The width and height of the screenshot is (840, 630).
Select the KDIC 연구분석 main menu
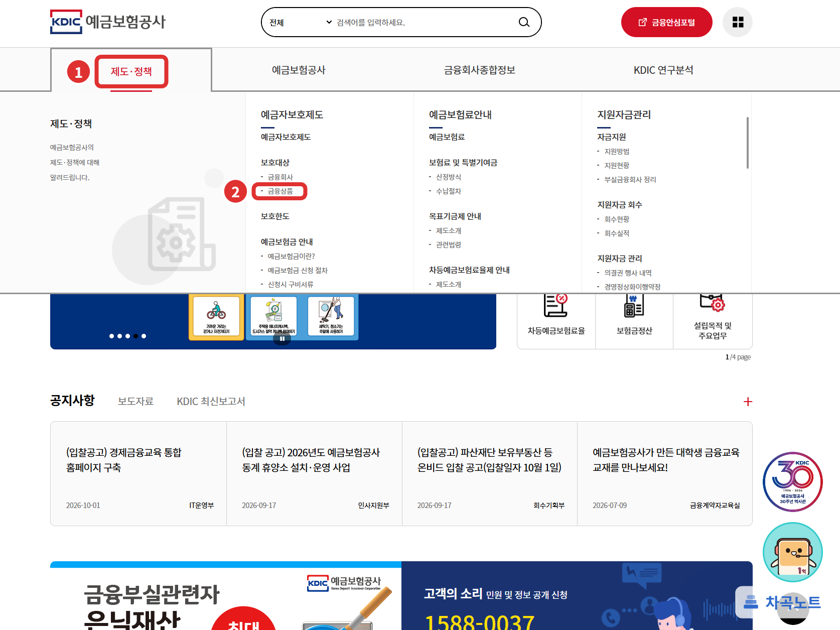click(x=663, y=70)
